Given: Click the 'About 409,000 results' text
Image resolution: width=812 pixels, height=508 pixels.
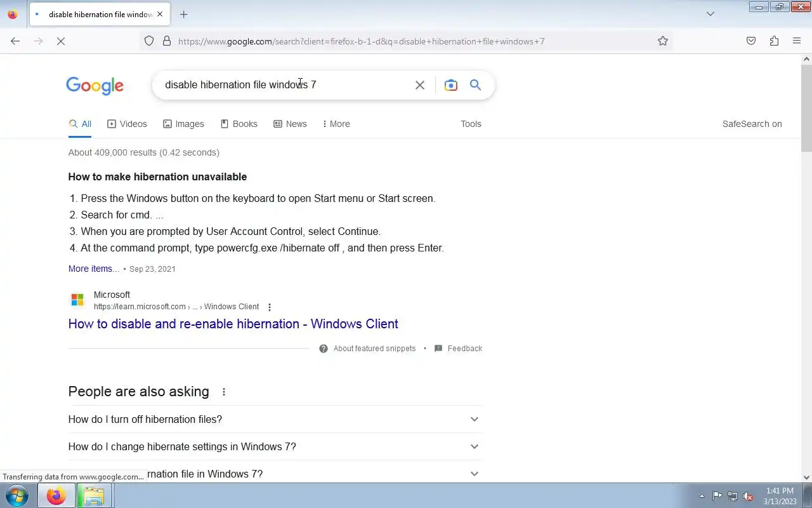Looking at the screenshot, I should click(144, 152).
